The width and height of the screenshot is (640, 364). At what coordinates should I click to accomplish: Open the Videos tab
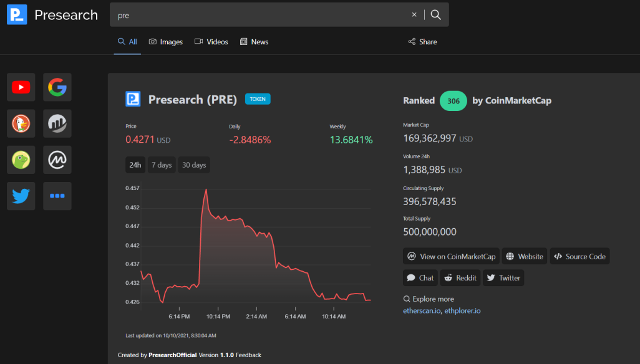(211, 42)
